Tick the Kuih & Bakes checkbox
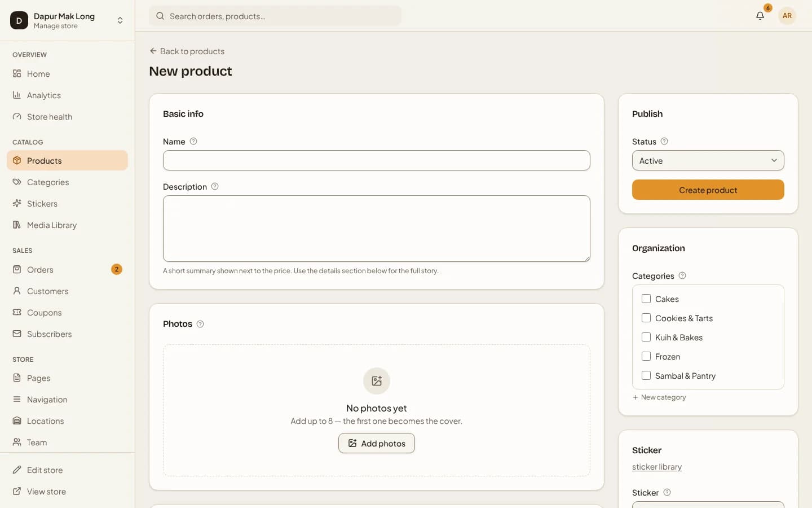 [646, 337]
